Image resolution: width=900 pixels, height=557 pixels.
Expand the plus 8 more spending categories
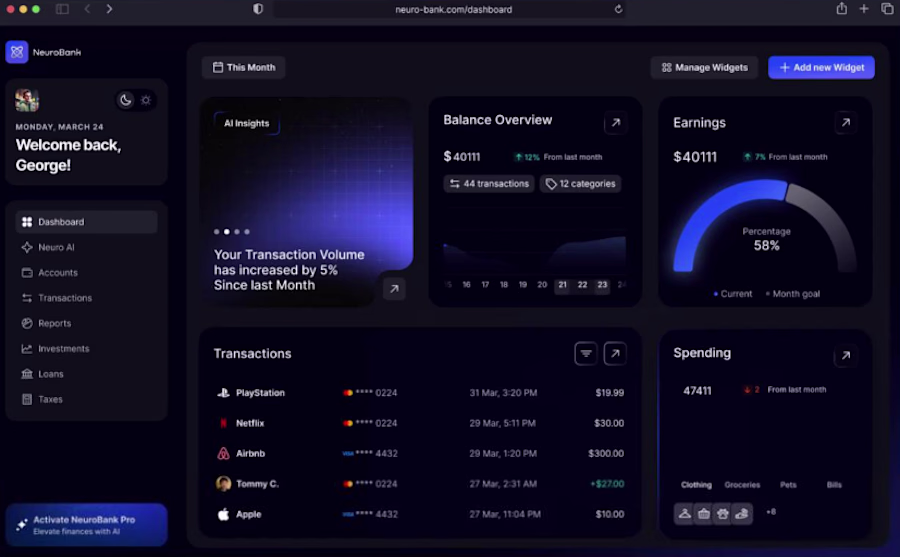coord(771,512)
